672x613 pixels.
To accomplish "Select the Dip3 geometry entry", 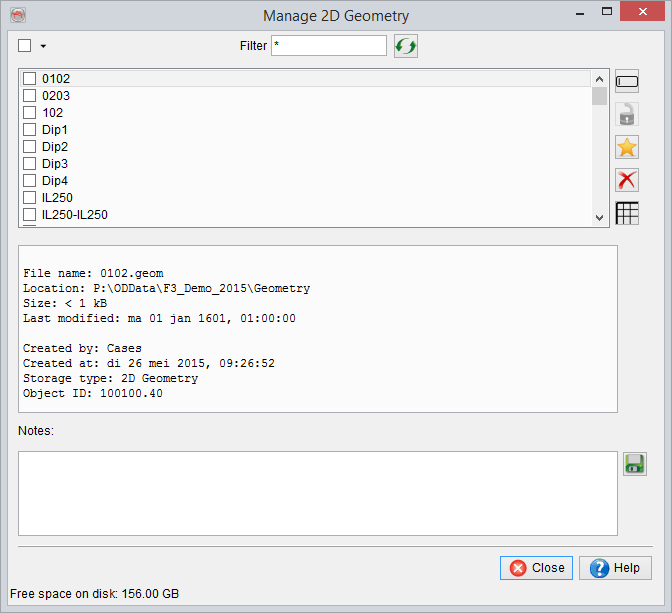I will 55,164.
